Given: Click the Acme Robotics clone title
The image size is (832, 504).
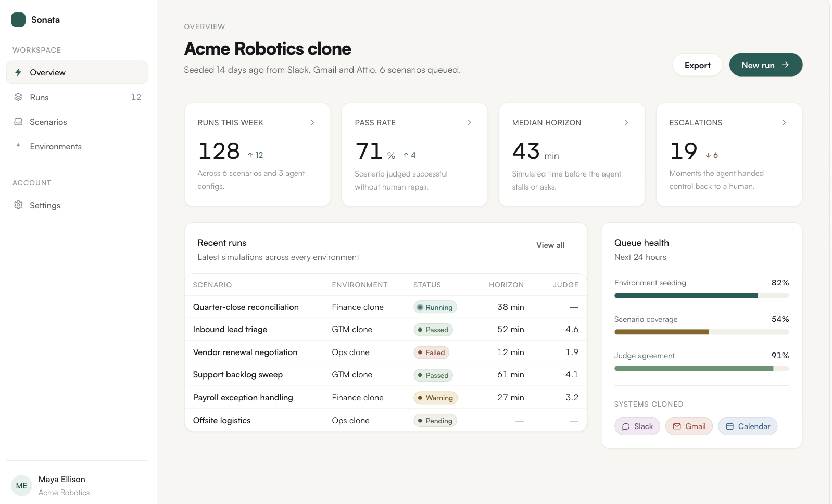Looking at the screenshot, I should [268, 48].
